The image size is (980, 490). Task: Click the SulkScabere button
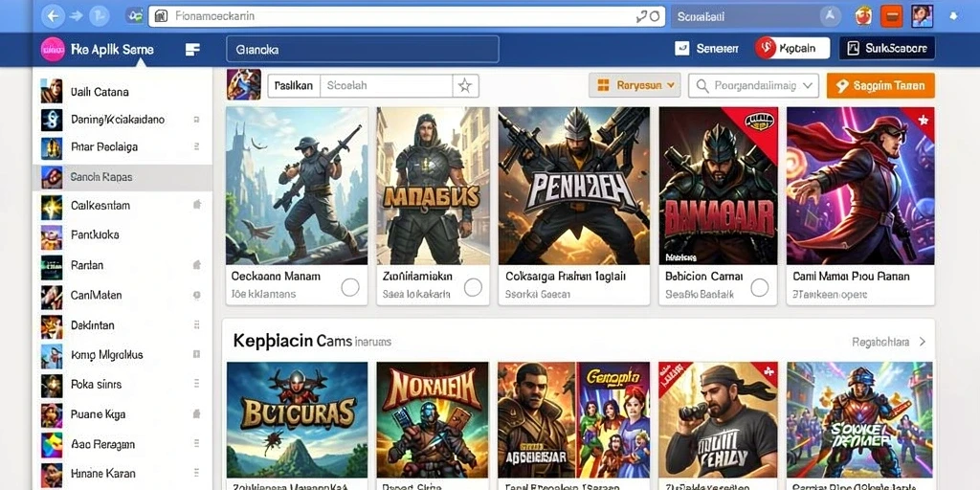click(x=887, y=48)
